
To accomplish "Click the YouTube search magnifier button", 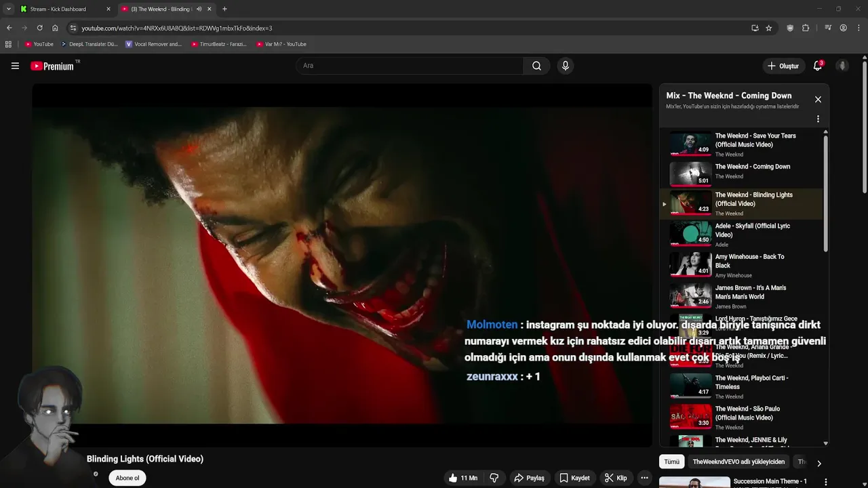I will pos(536,66).
